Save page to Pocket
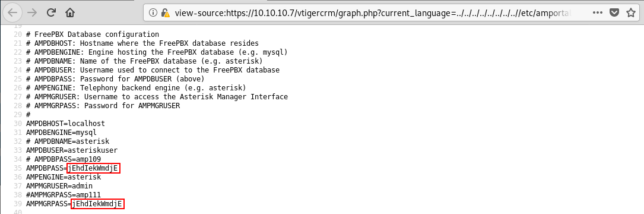Screen dimensions: 644x214 614,12
